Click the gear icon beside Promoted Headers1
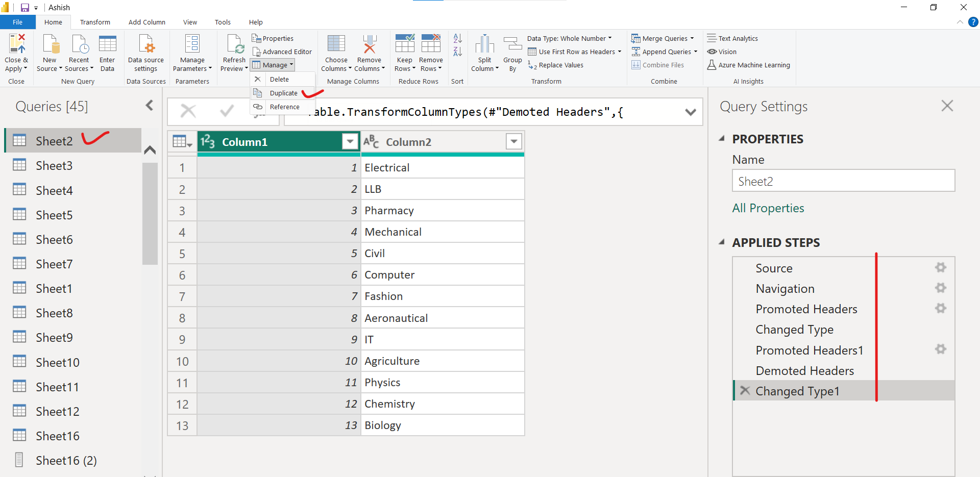 [x=941, y=349]
